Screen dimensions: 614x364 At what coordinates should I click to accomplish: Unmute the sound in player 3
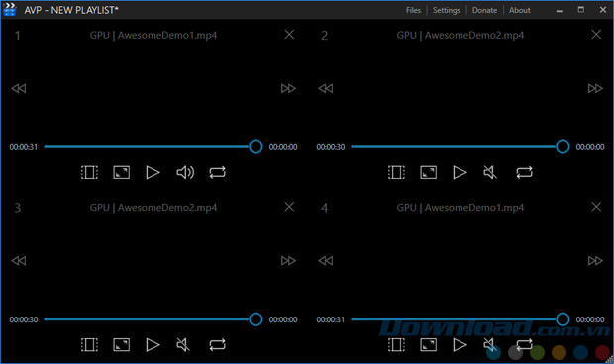pyautogui.click(x=183, y=345)
